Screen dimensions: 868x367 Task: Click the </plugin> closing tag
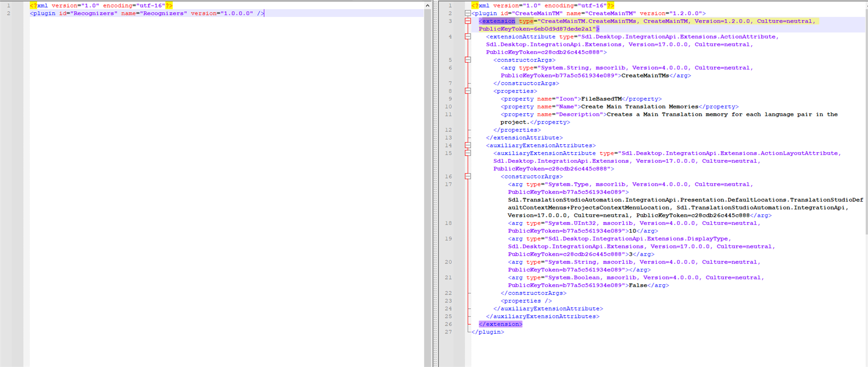click(488, 332)
